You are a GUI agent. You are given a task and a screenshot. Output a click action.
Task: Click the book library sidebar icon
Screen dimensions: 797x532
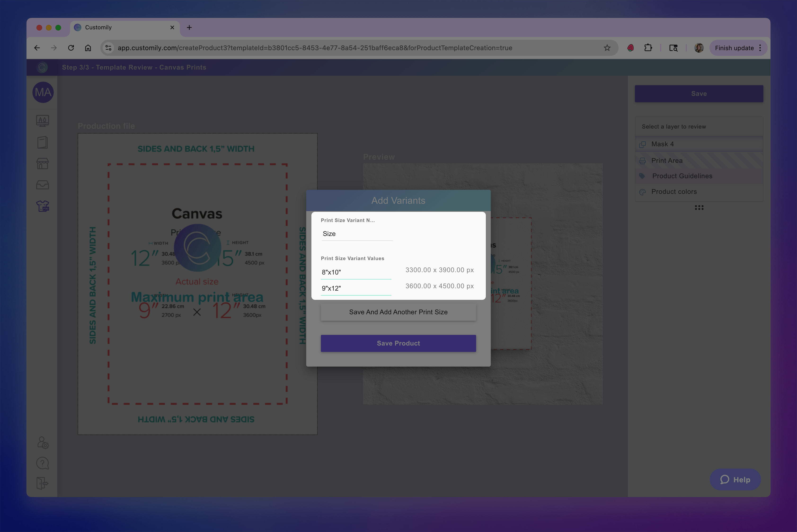42,142
